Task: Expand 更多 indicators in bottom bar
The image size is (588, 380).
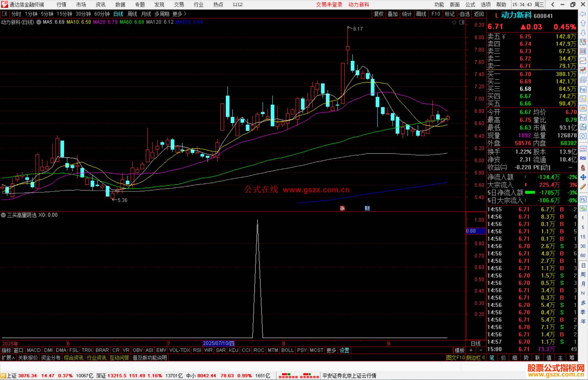Action: pos(331,350)
